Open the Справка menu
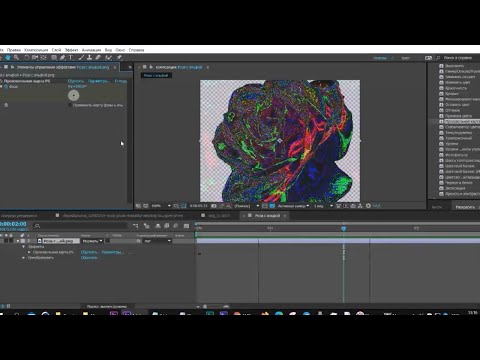 click(136, 50)
